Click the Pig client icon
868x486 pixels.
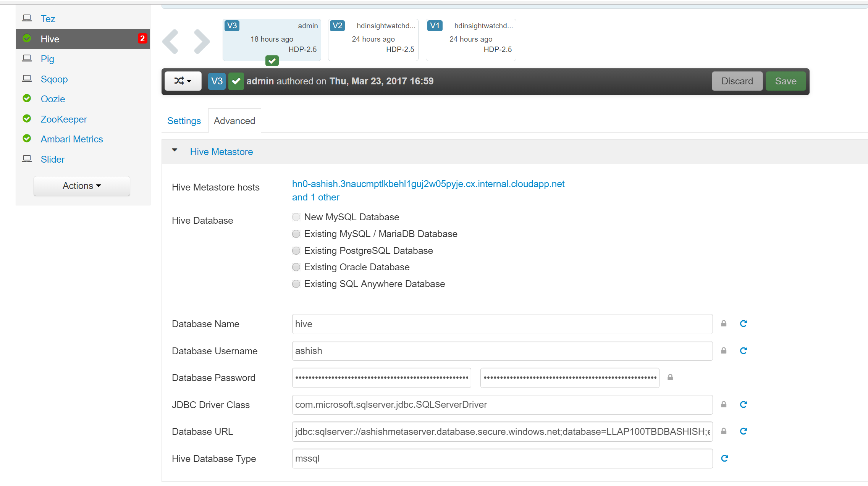(27, 58)
